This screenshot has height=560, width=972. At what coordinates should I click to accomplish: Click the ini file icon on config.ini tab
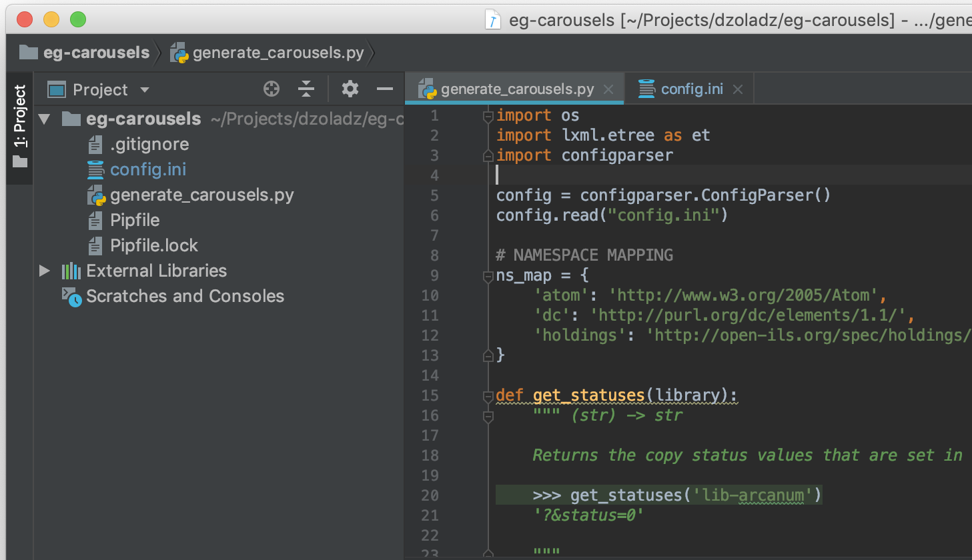point(646,89)
